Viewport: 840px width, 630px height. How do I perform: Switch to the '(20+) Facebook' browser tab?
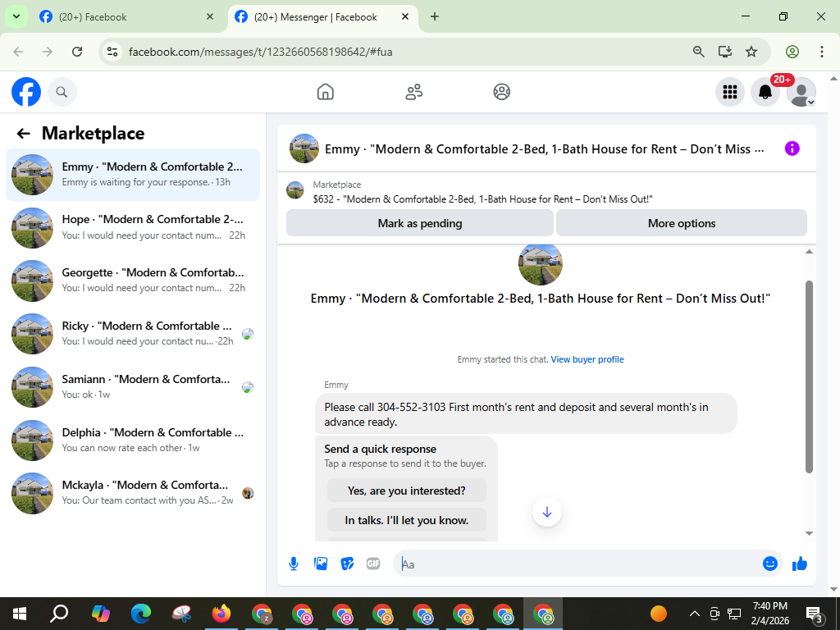click(126, 16)
